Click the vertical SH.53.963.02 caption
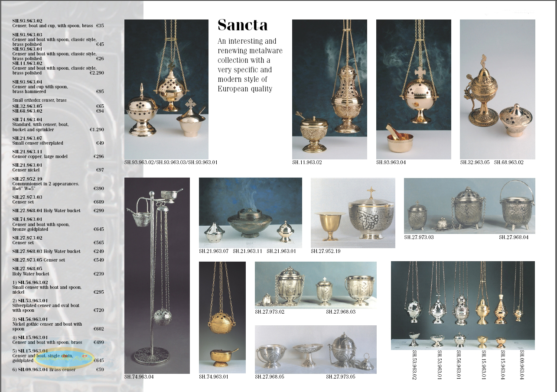 click(414, 365)
